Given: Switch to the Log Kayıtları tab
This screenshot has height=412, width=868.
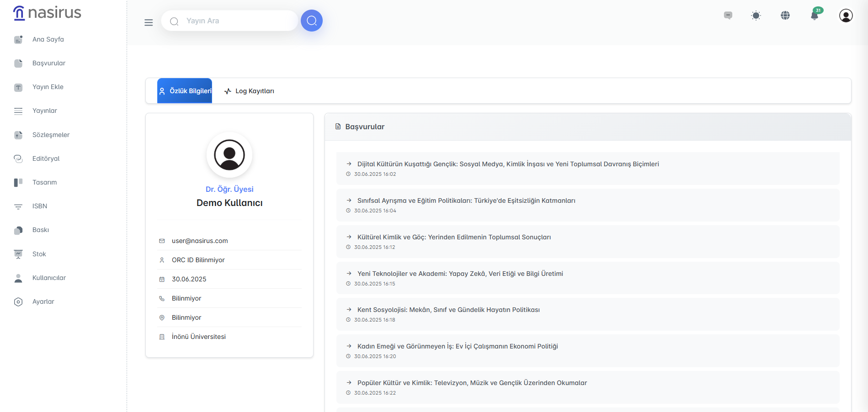Looking at the screenshot, I should 250,91.
